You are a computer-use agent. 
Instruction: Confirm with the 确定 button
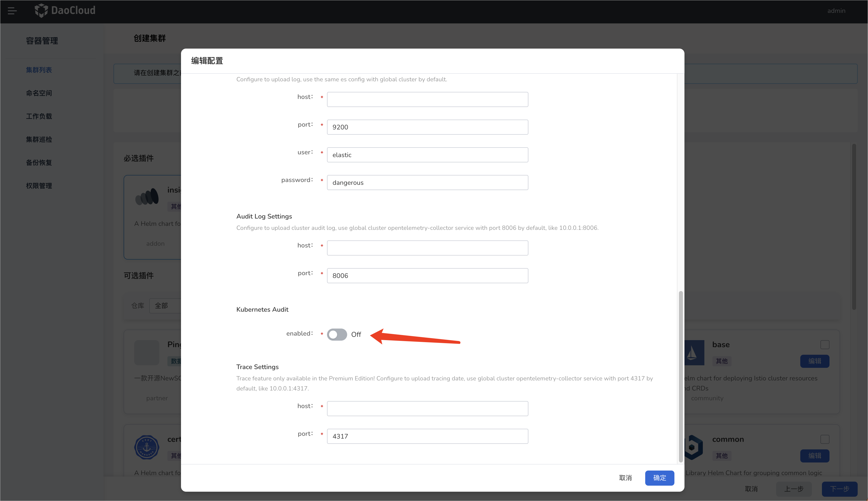[660, 478]
